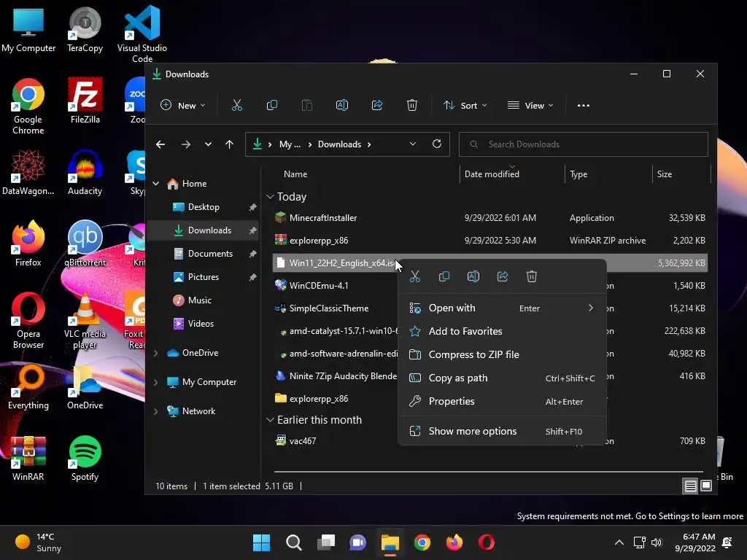Click Search Downloads field

(583, 144)
